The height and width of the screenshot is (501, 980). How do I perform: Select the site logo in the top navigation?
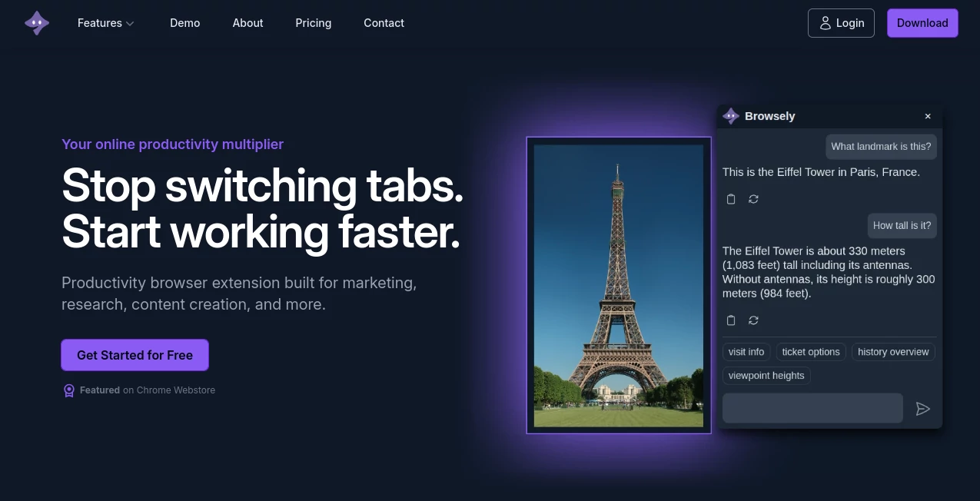point(36,22)
